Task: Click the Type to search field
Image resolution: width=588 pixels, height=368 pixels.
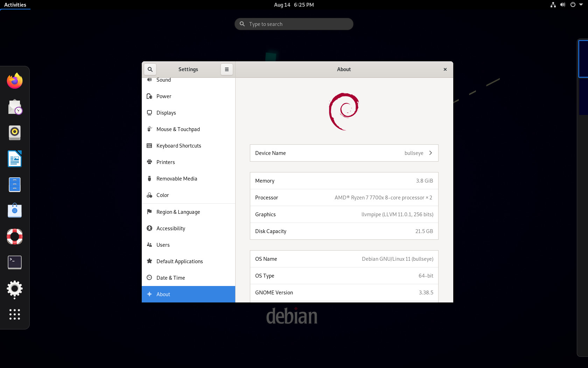Action: pyautogui.click(x=294, y=24)
